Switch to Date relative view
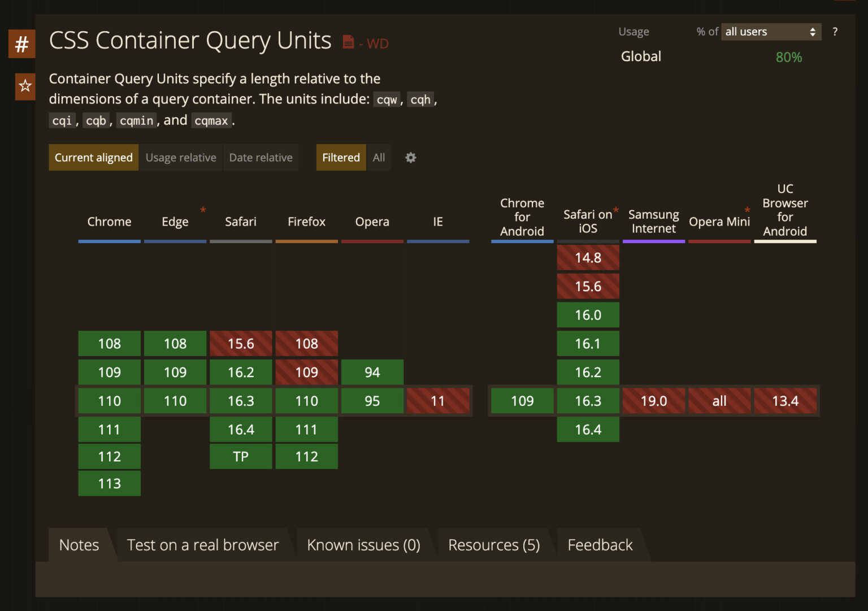The image size is (868, 611). [261, 158]
